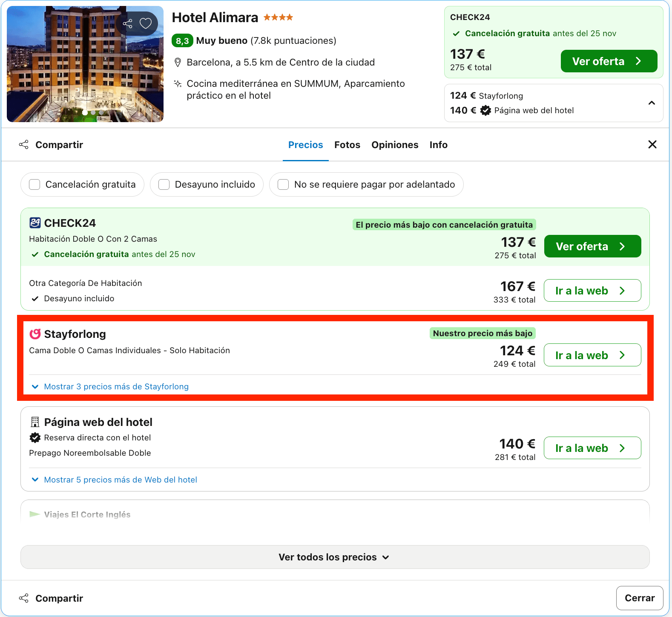Open the Fotos tab
Screen dimensions: 672x617
click(347, 145)
